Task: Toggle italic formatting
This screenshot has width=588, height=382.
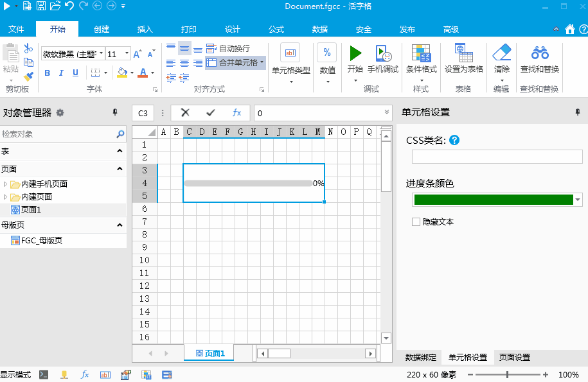Action: coord(61,73)
